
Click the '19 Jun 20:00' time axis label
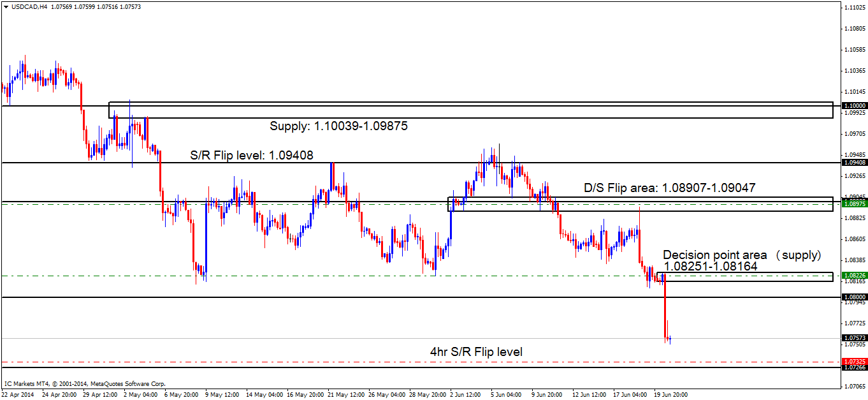[671, 394]
